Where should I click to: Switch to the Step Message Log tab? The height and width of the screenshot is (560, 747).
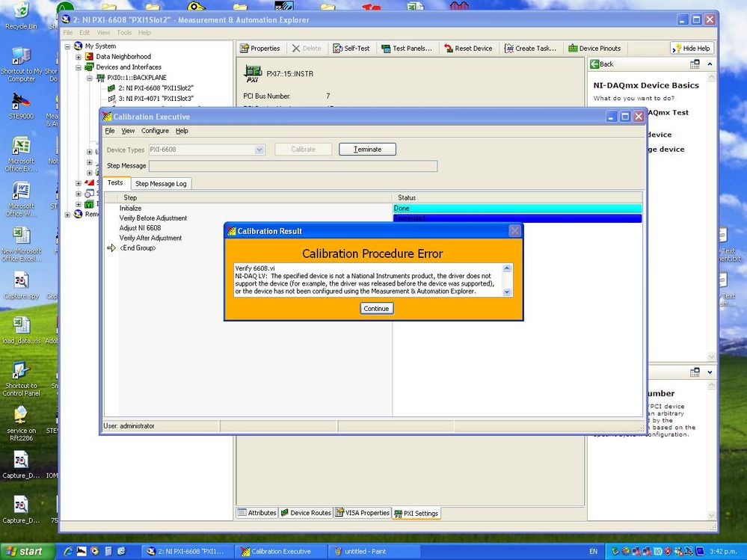pos(161,183)
